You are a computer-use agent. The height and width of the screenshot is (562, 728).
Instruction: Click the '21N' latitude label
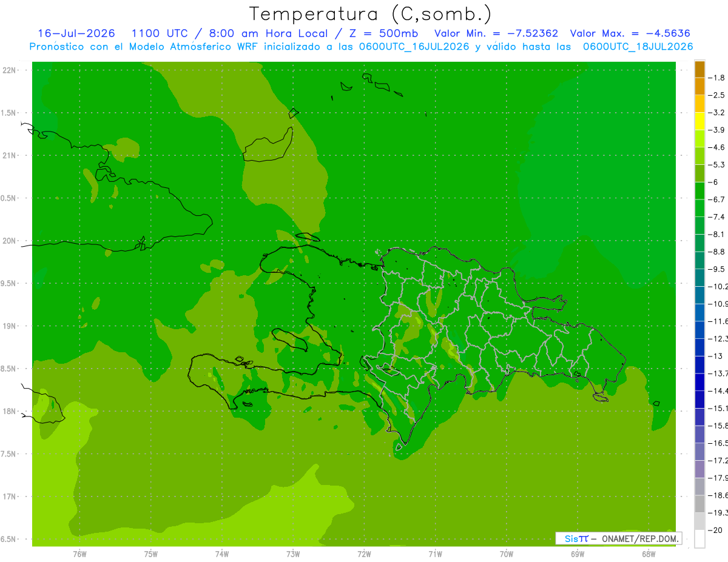click(x=9, y=156)
